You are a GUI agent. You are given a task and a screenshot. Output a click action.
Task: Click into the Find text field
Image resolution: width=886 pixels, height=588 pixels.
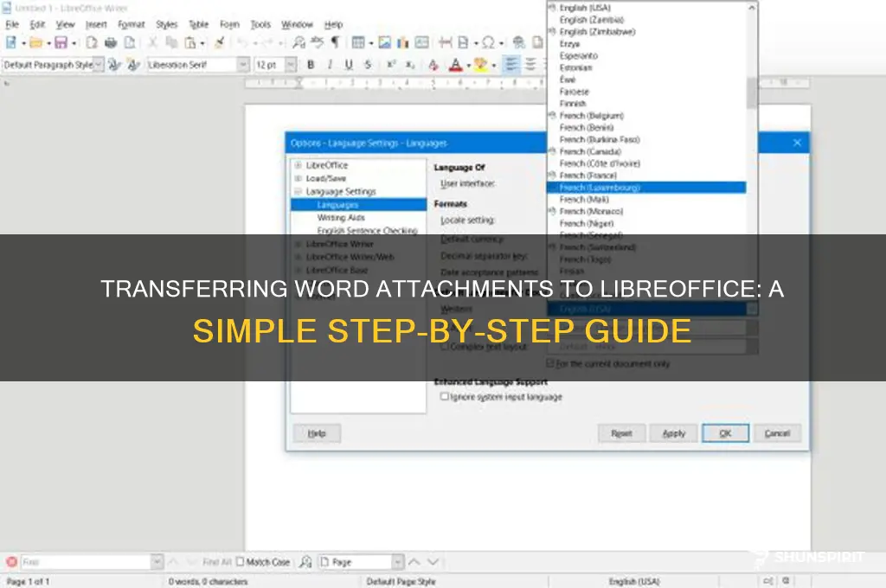coord(86,562)
